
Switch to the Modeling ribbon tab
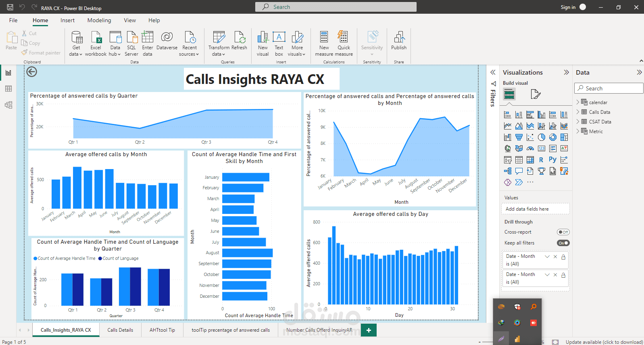(99, 20)
